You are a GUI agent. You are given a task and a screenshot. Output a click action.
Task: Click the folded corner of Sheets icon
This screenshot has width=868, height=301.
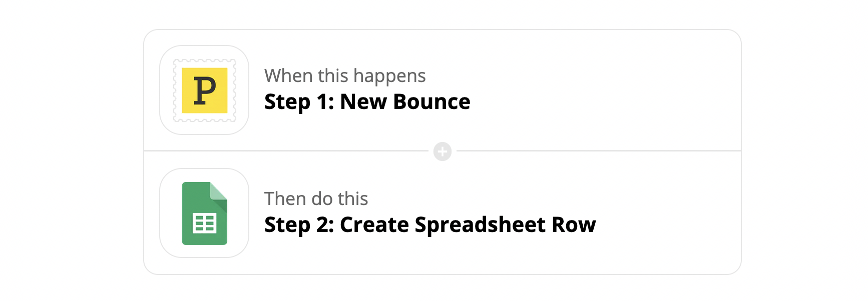click(219, 191)
